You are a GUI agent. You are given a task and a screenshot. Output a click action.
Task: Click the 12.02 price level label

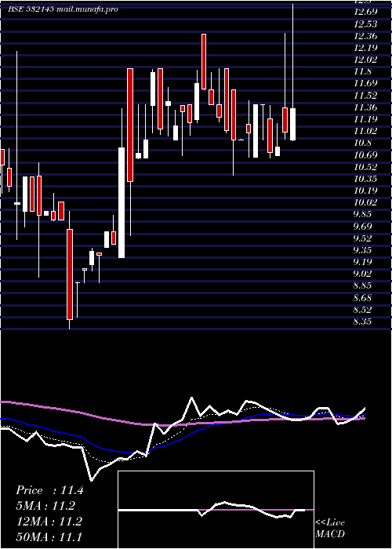(365, 60)
